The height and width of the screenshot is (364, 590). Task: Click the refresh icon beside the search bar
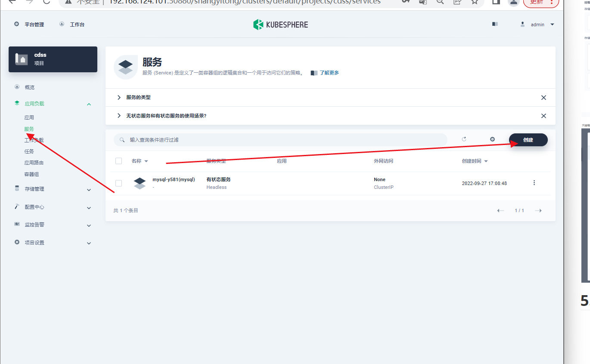[x=464, y=139]
